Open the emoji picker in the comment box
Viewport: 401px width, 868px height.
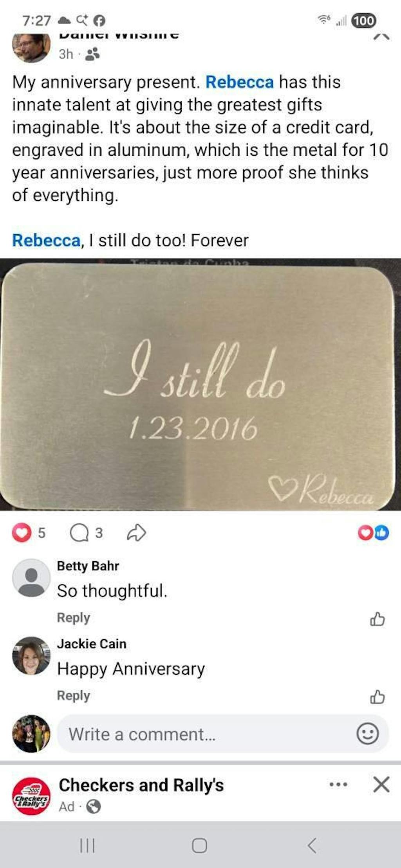click(367, 734)
